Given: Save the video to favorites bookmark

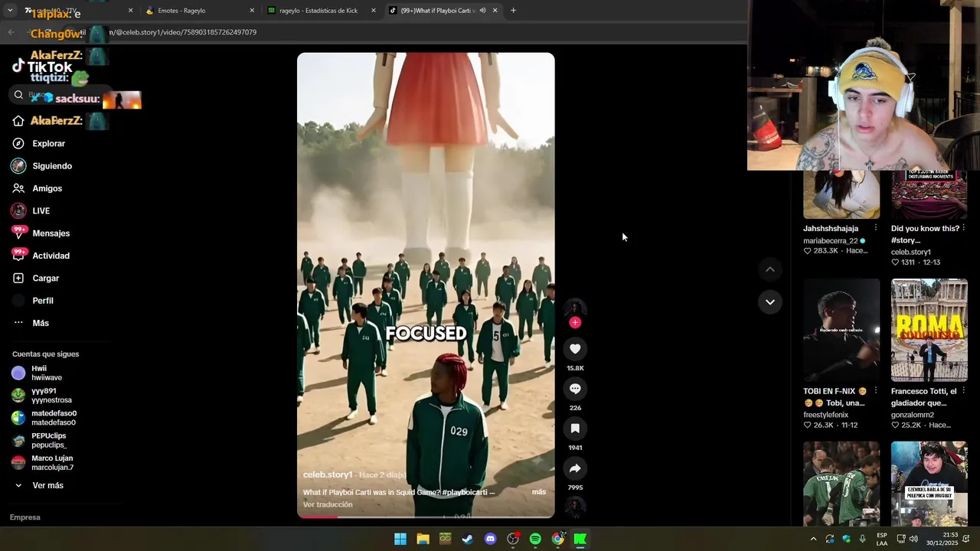Looking at the screenshot, I should (x=575, y=429).
